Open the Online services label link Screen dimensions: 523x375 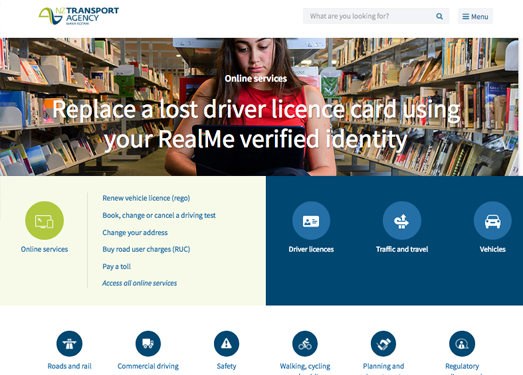point(44,249)
